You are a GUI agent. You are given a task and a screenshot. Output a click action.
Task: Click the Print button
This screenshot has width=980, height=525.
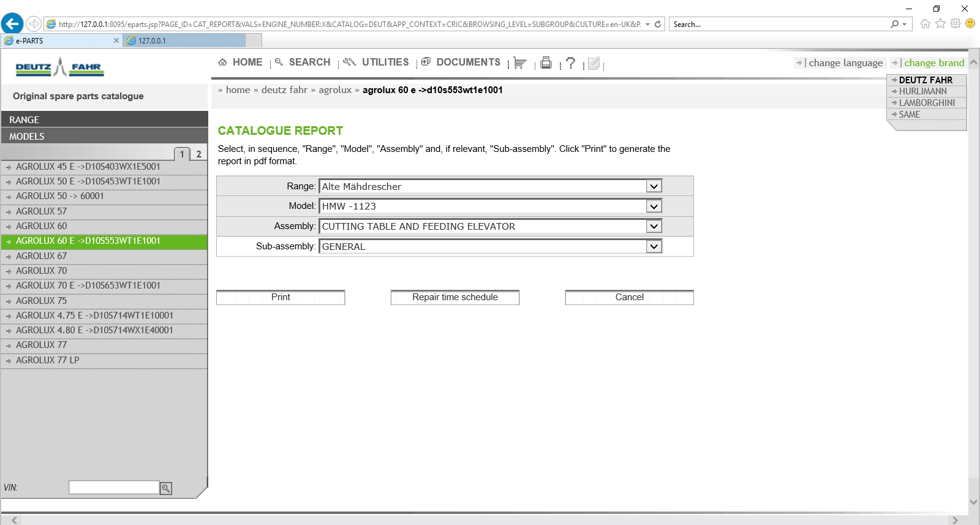tap(281, 297)
